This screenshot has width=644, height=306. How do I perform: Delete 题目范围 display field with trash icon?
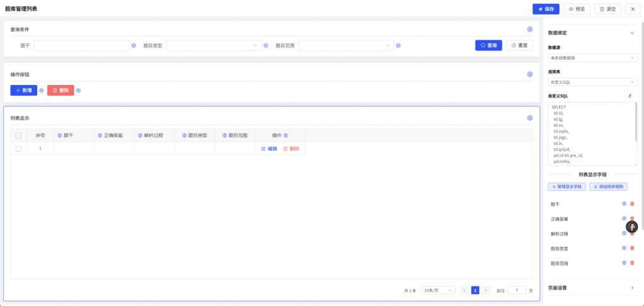[632, 263]
